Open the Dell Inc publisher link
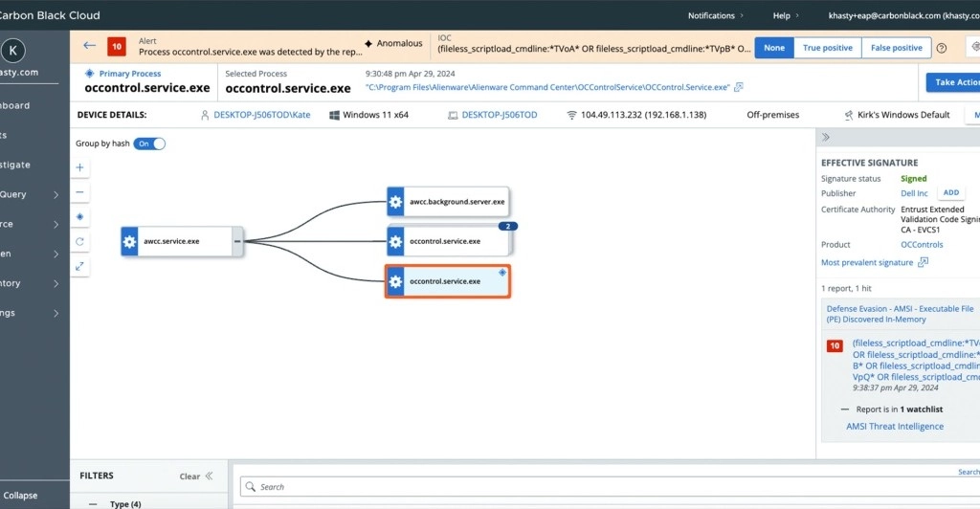The width and height of the screenshot is (980, 509). click(914, 193)
